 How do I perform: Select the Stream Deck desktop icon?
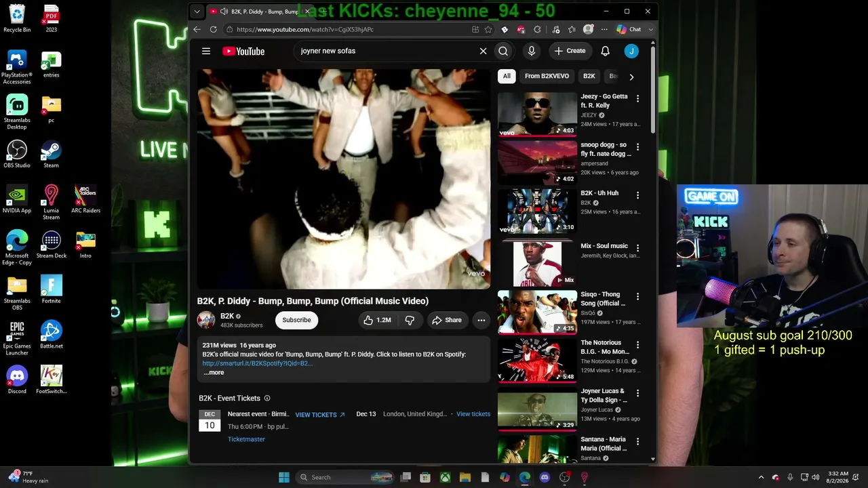(51, 245)
